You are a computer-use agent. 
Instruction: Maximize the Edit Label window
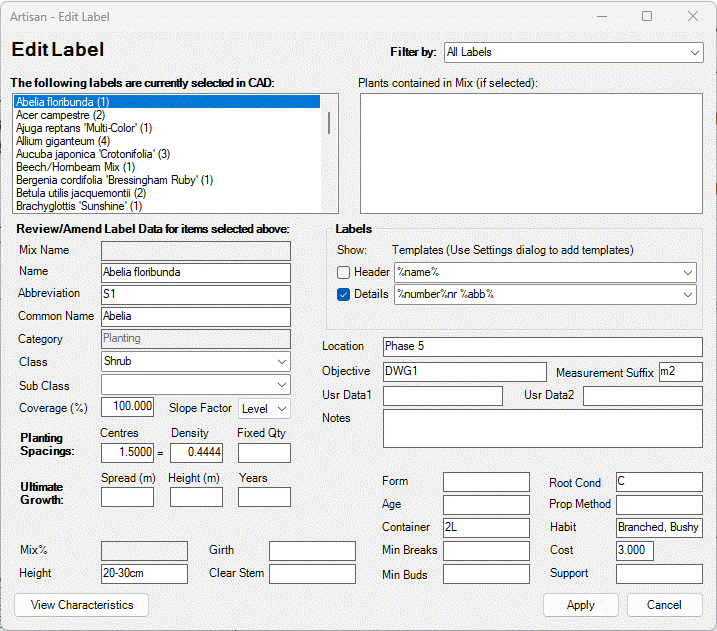coord(647,16)
